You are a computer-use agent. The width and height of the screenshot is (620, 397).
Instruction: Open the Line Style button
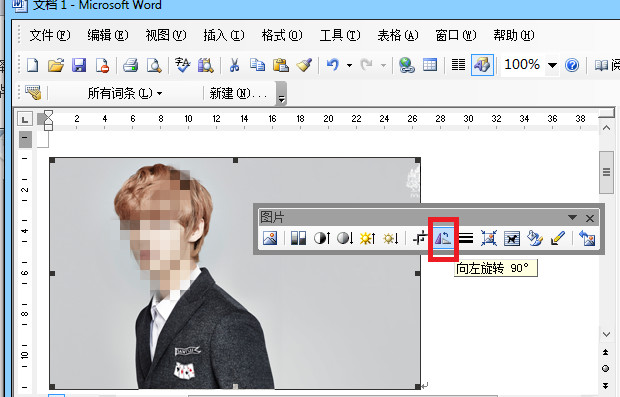pos(466,238)
